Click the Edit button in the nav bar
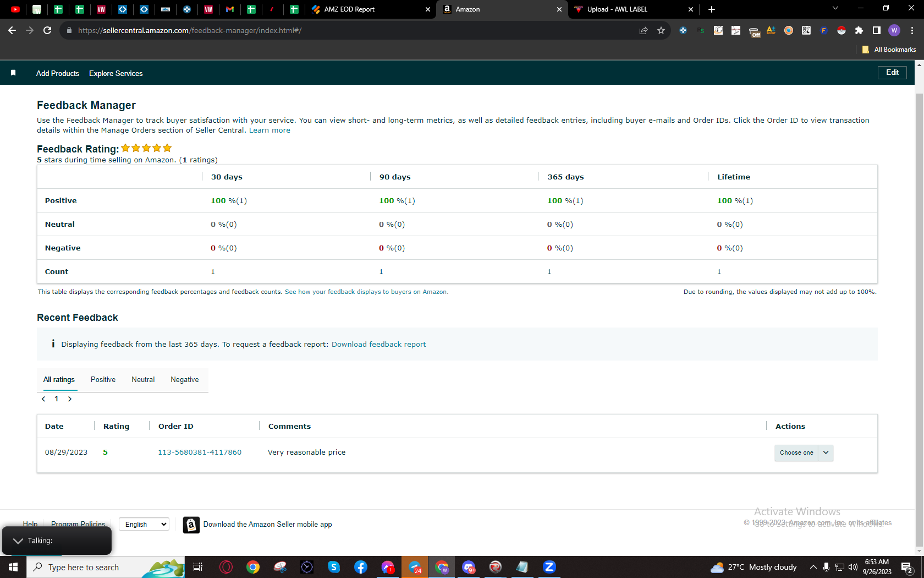The height and width of the screenshot is (578, 924). coord(892,73)
